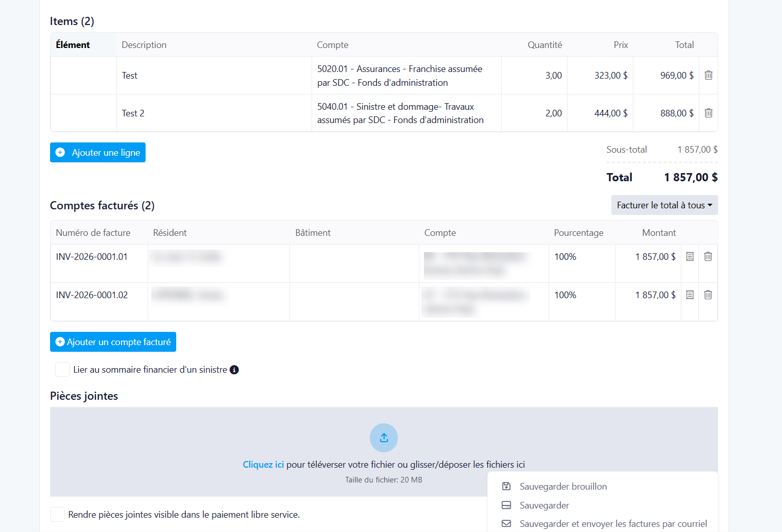The image size is (782, 532).
Task: Edit the 100% percentage for INV-2026-0001.01
Action: [582, 263]
